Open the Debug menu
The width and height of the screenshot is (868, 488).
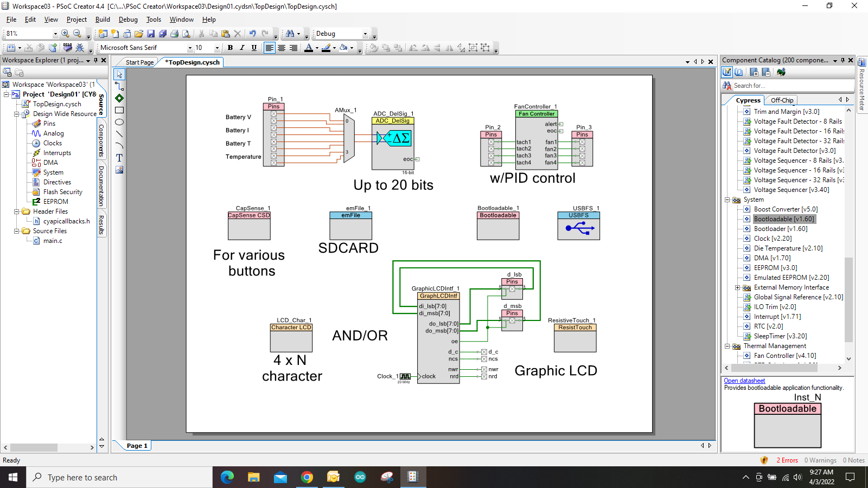pos(128,20)
